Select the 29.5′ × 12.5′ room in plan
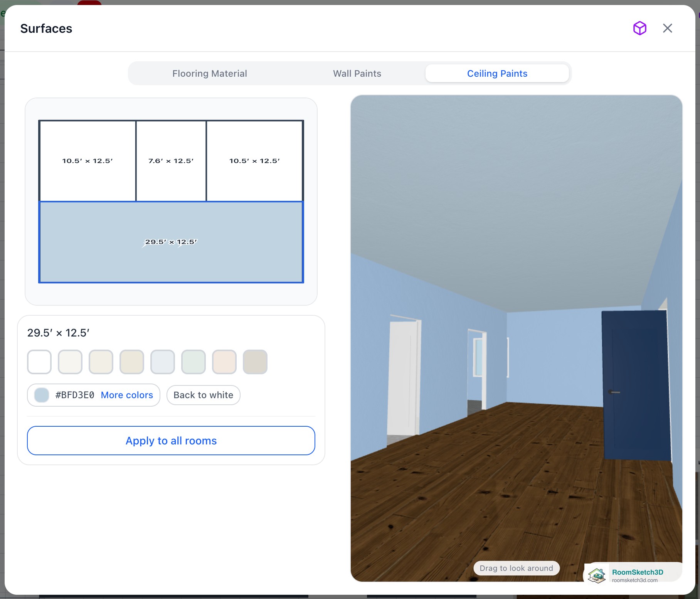This screenshot has height=599, width=700. (171, 242)
